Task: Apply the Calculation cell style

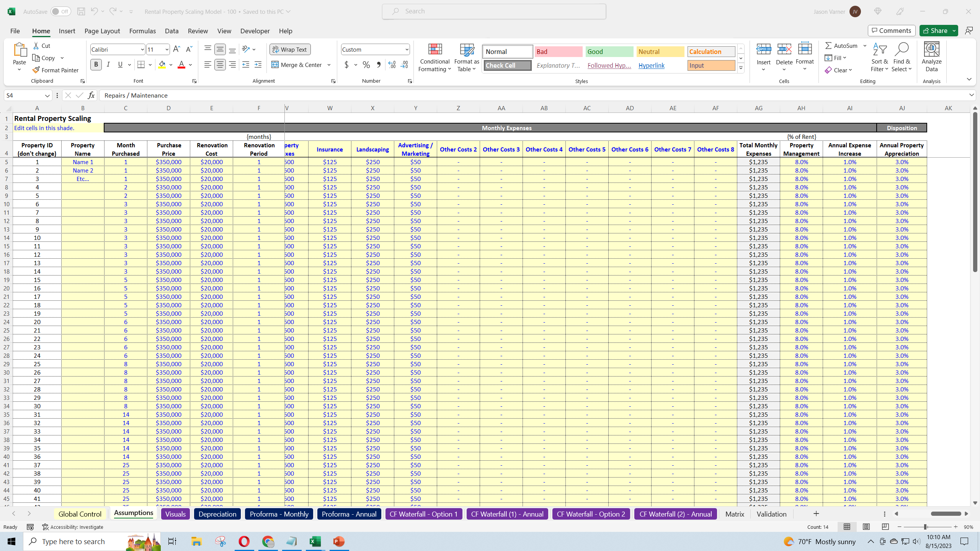Action: point(711,52)
